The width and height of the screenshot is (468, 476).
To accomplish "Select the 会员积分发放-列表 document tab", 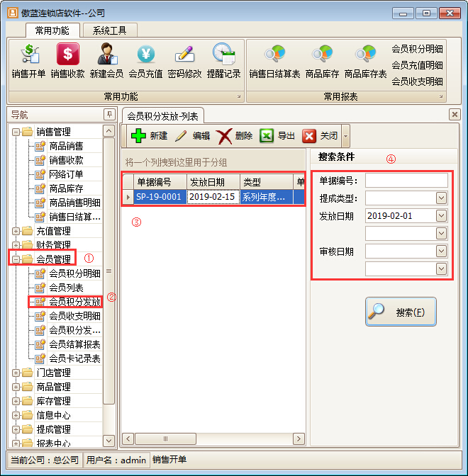I will pos(163,115).
